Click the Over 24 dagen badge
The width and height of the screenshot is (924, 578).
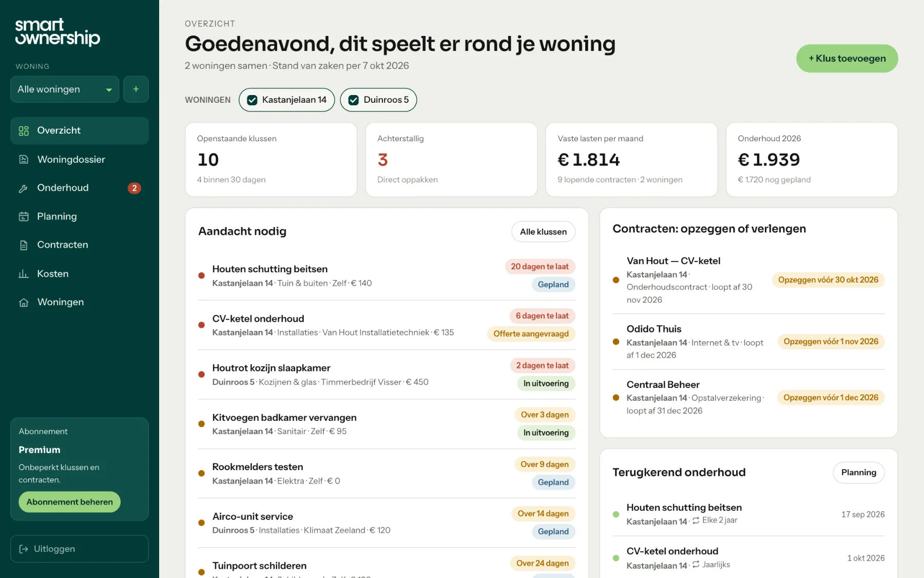(x=543, y=563)
